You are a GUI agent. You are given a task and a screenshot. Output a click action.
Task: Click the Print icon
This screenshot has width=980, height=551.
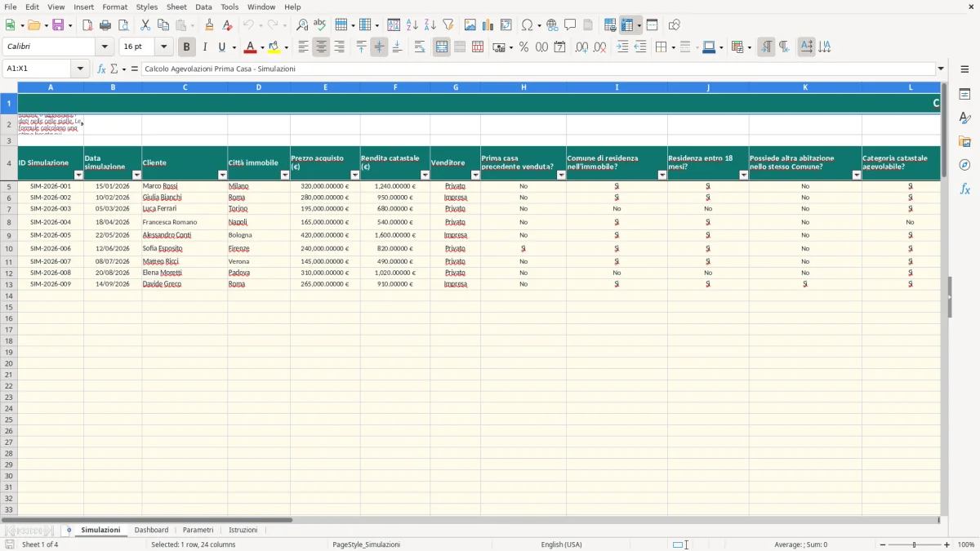click(105, 25)
